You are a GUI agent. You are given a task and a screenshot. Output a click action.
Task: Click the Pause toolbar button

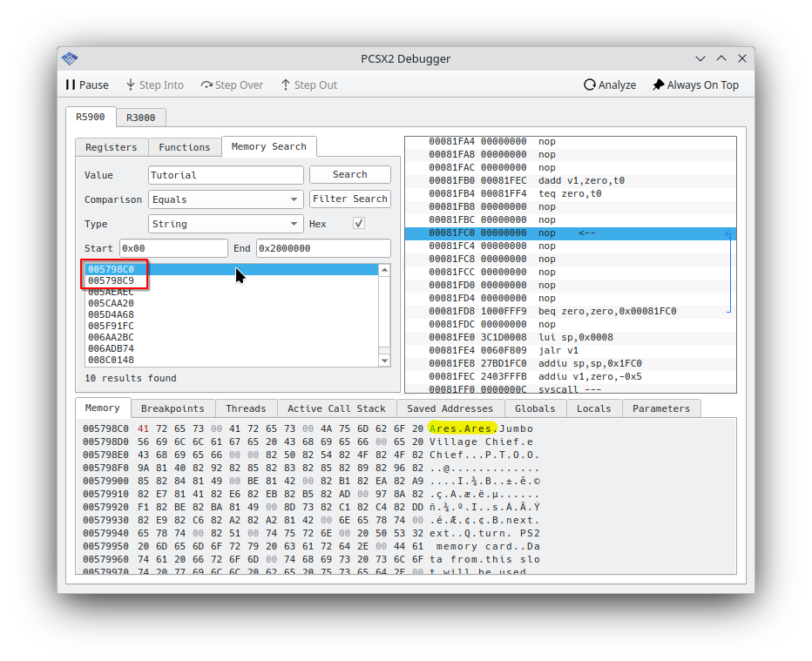(87, 84)
